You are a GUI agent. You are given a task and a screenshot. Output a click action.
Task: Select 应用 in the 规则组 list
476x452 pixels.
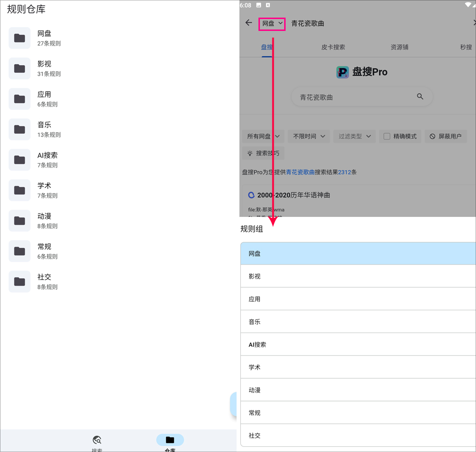point(358,299)
